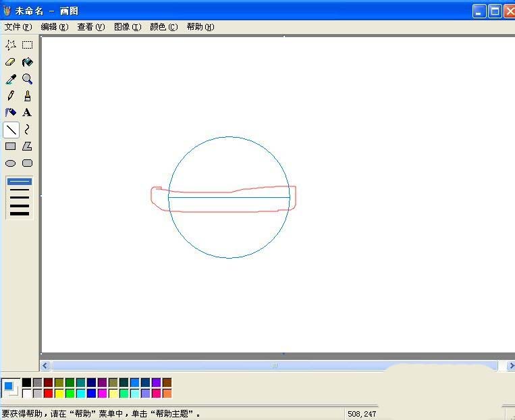
Task: Choose the Fill With Color bucket tool
Action: pos(27,61)
